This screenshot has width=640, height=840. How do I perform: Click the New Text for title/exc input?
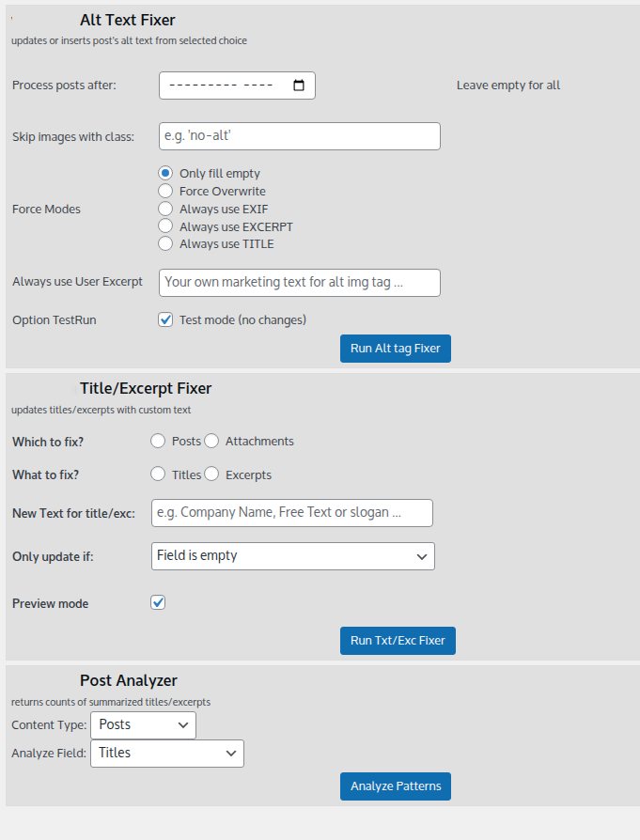[292, 513]
